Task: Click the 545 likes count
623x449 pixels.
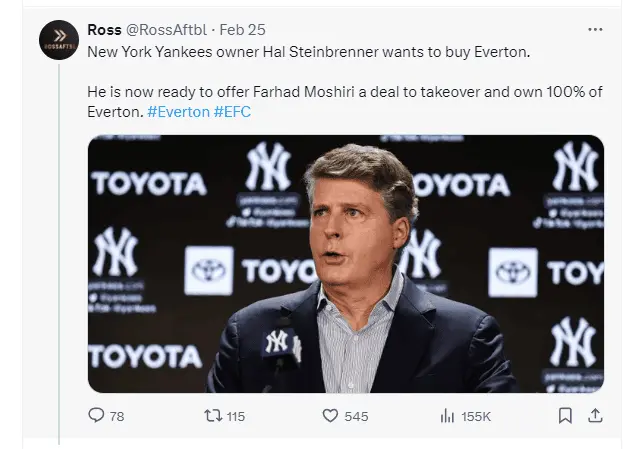Action: tap(356, 417)
